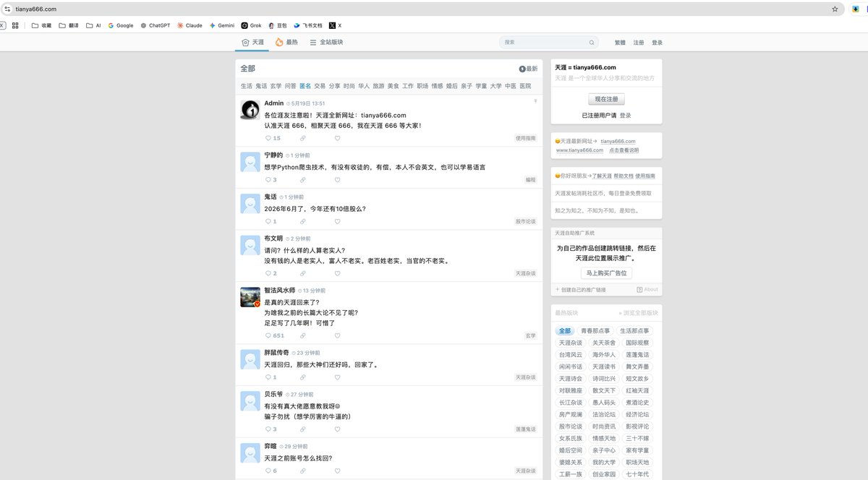868x480 pixels.
Task: Open the Claude bookmark
Action: point(190,25)
